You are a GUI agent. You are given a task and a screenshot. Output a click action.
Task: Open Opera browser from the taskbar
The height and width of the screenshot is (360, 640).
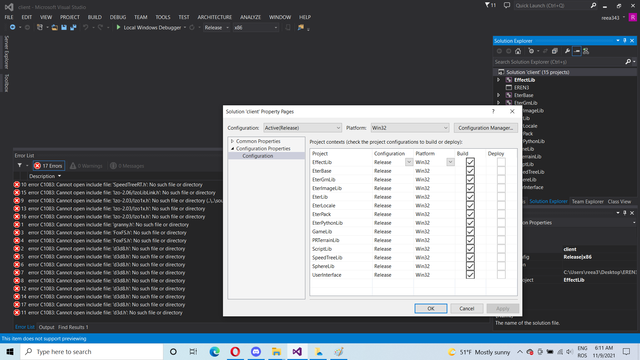tap(235, 351)
